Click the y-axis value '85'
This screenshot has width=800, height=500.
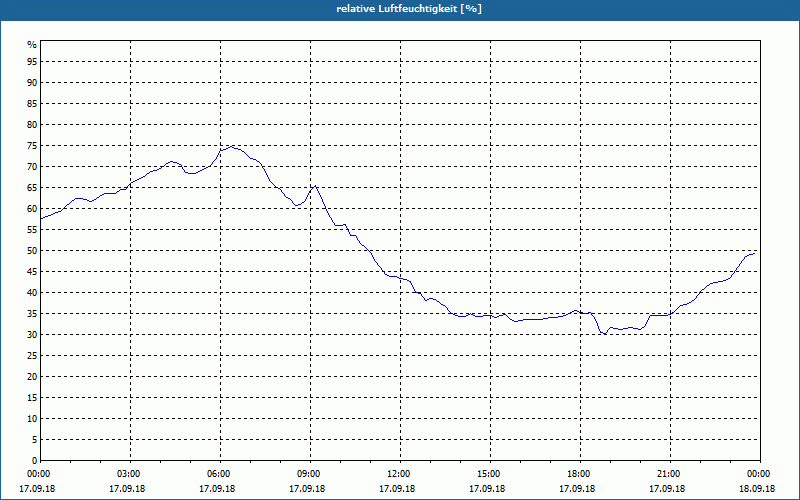pyautogui.click(x=32, y=104)
